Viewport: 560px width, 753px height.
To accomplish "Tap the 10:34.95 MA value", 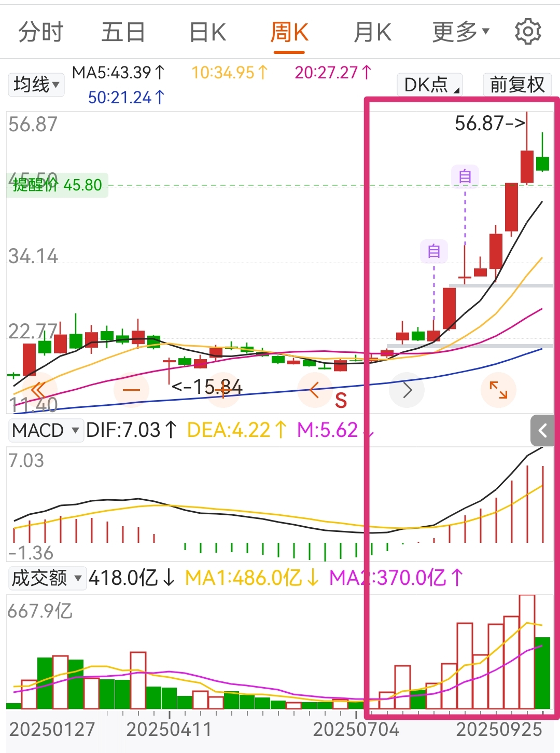I will (230, 73).
